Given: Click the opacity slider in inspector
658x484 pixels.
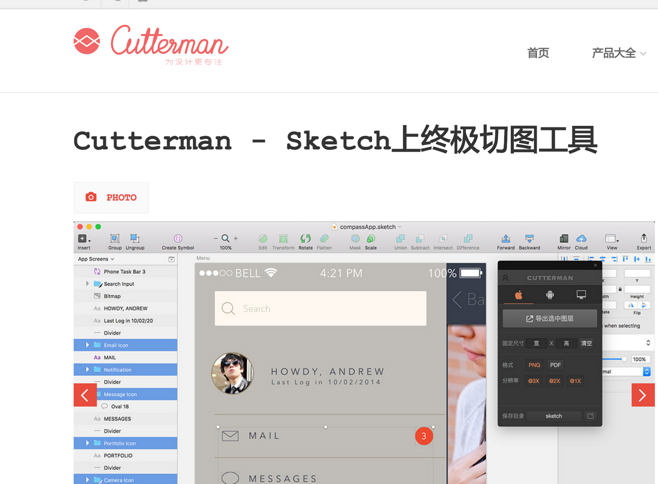Looking at the screenshot, I should [615, 359].
